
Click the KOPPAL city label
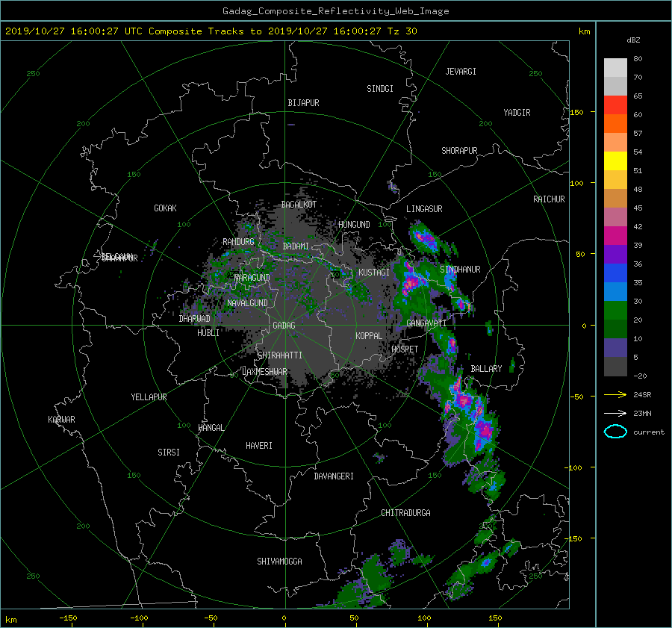(369, 335)
